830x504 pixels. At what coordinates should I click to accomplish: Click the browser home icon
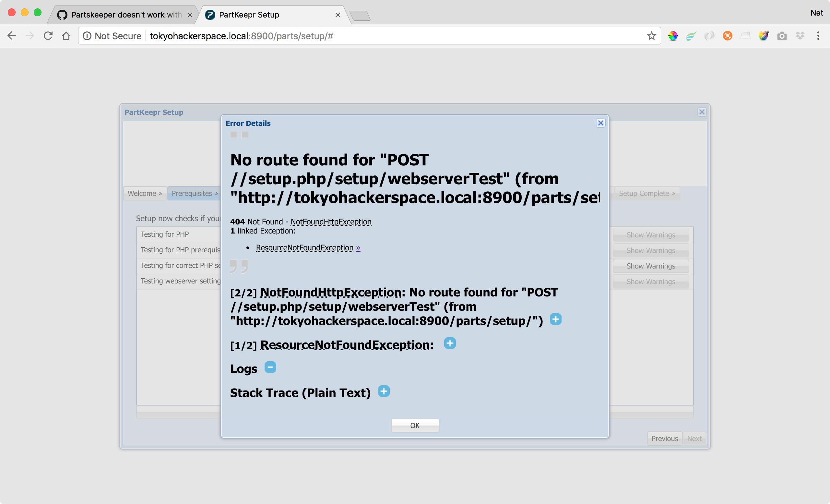[66, 36]
